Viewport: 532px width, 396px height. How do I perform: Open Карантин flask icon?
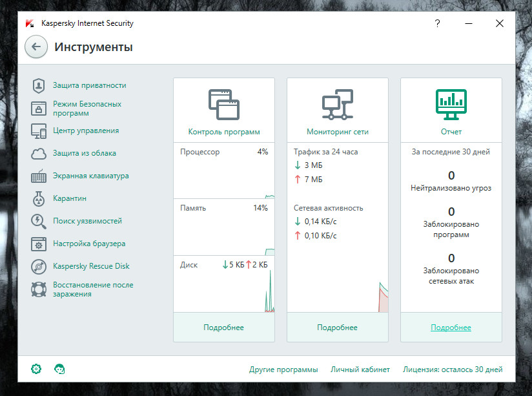pos(39,199)
